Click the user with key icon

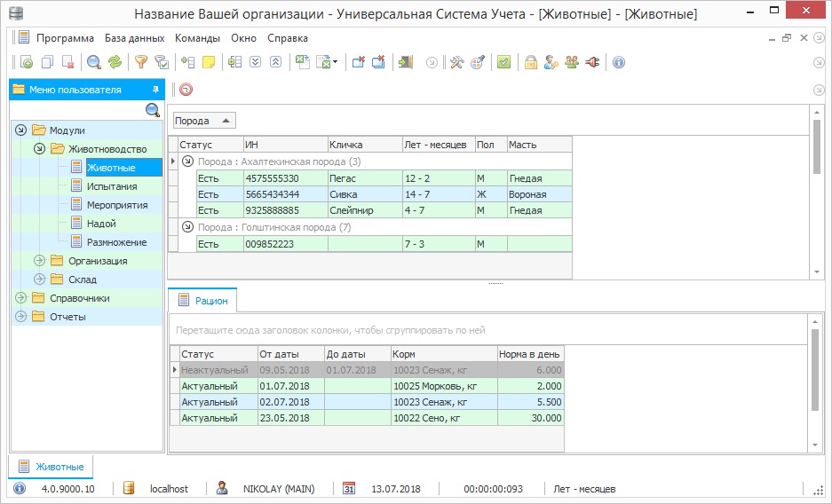point(551,62)
